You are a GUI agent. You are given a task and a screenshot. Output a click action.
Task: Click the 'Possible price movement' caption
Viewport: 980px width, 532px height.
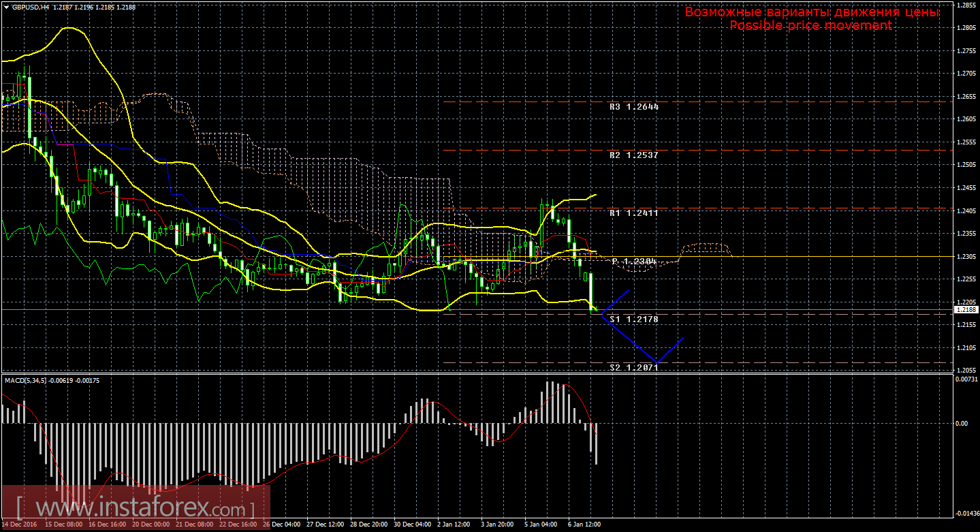pos(810,25)
